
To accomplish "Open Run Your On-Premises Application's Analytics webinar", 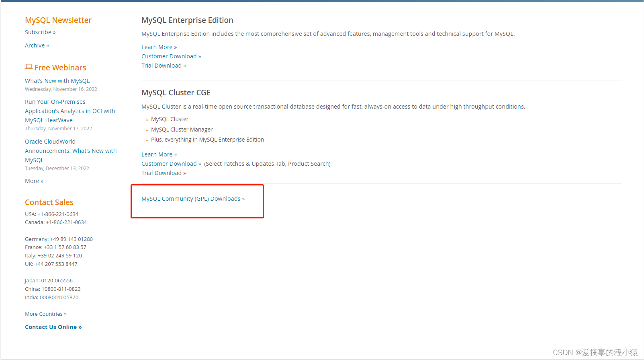I will [x=70, y=111].
